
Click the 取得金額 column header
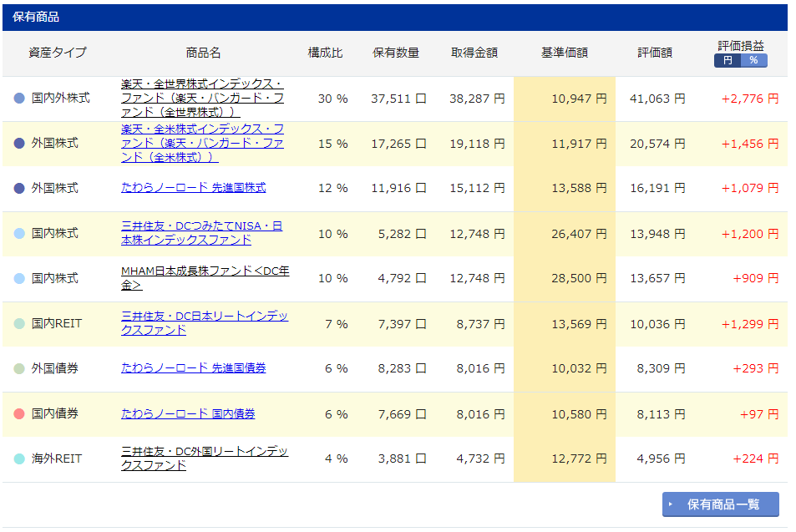point(474,53)
